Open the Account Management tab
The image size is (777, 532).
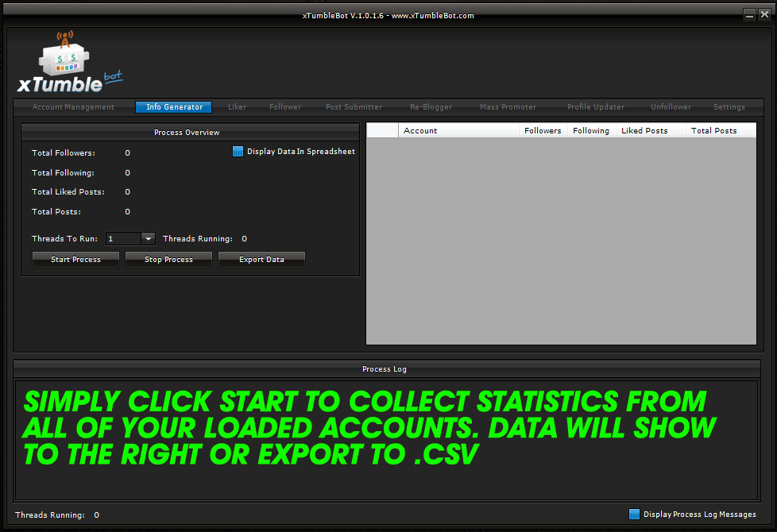(73, 107)
